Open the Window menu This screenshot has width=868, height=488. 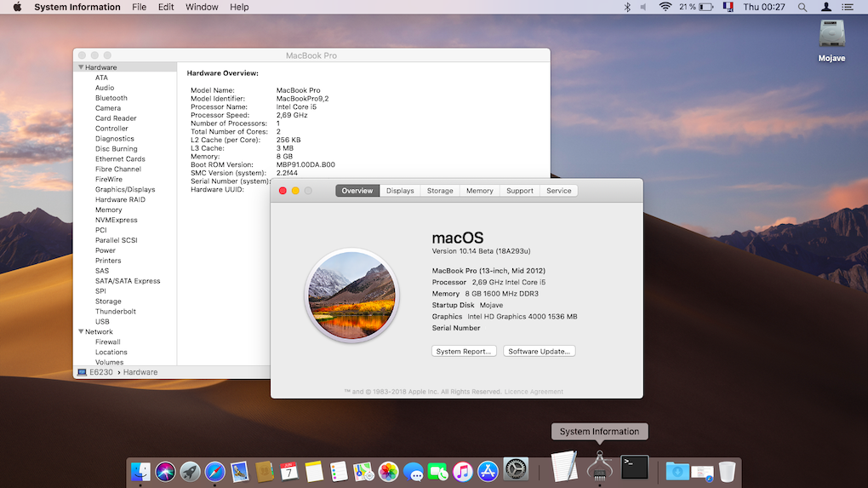click(202, 7)
